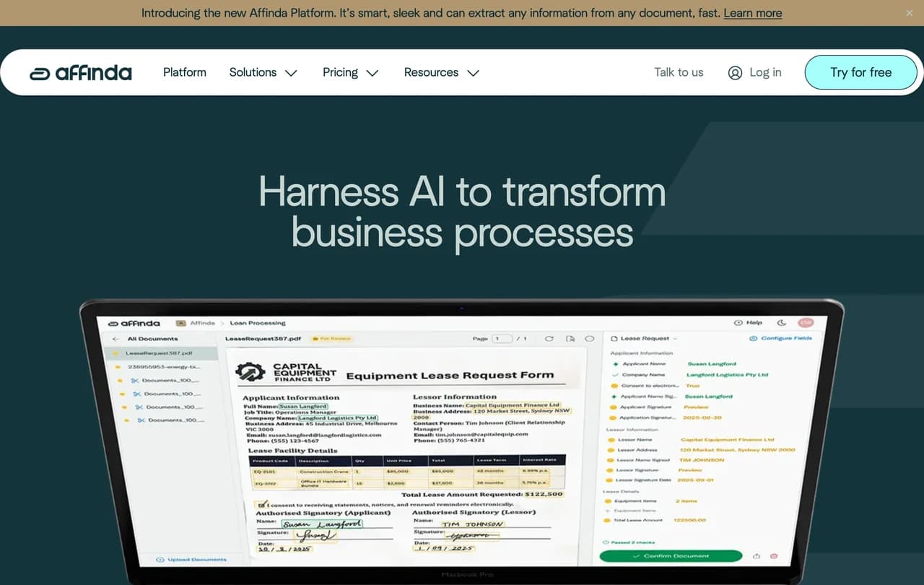Open the Platform menu item
The width and height of the screenshot is (924, 585).
[185, 72]
